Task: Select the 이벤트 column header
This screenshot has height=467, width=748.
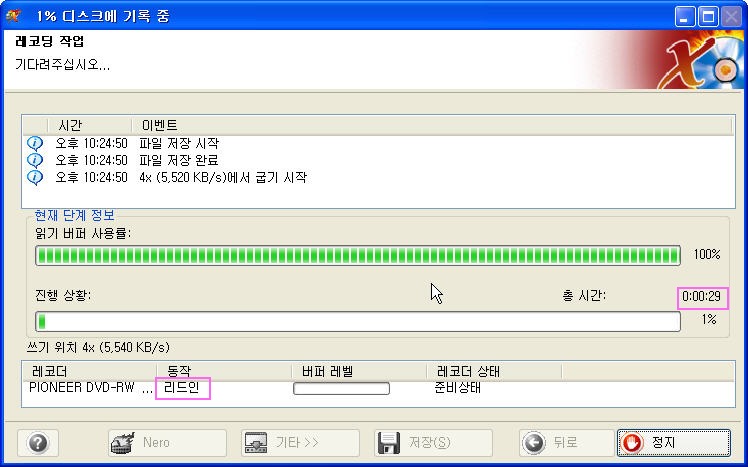Action: click(x=432, y=125)
